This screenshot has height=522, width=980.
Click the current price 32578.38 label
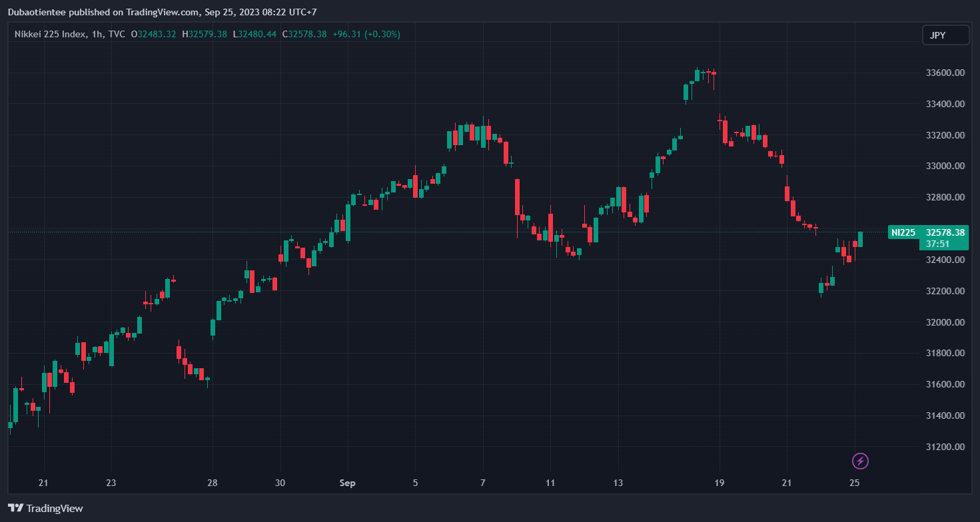tap(945, 232)
